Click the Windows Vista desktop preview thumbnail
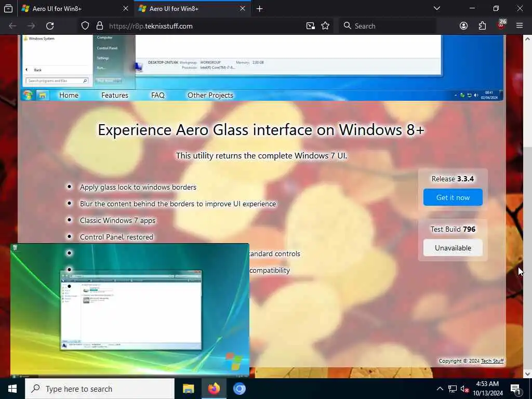 130,311
